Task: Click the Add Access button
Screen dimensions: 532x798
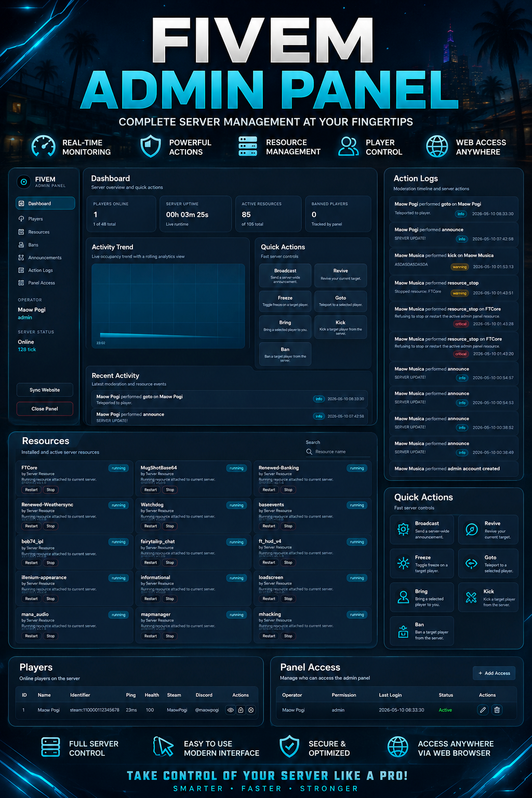Action: [494, 673]
